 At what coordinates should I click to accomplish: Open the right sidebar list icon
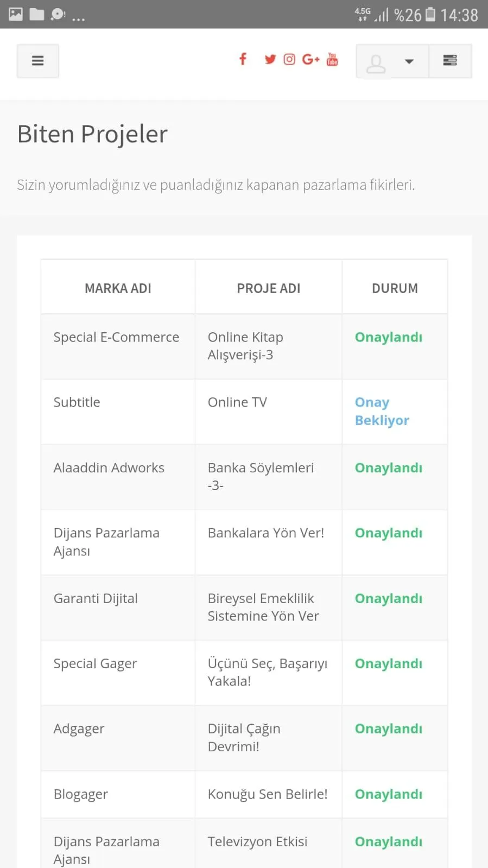click(450, 61)
